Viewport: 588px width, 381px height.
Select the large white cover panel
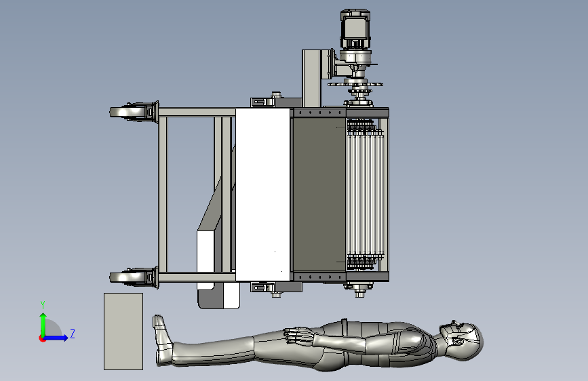point(263,195)
